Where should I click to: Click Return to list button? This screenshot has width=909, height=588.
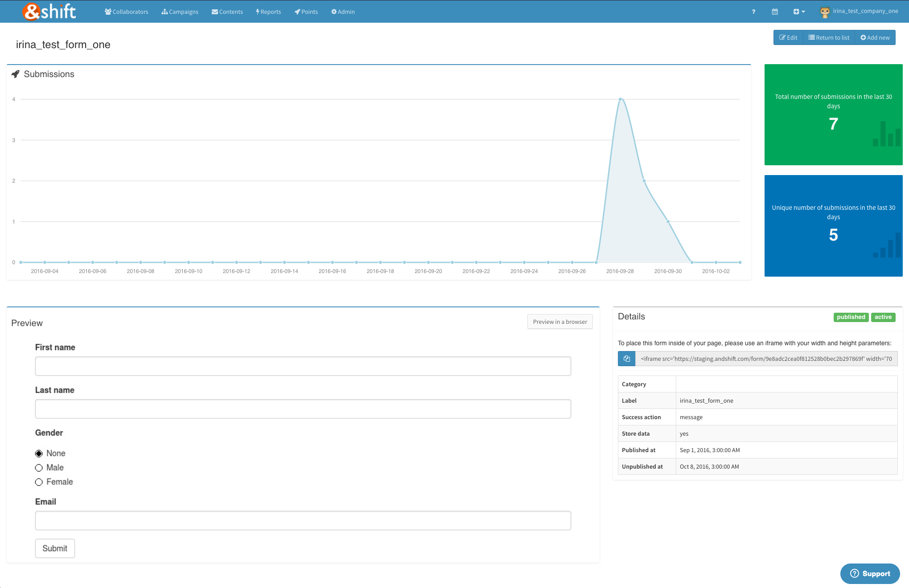click(829, 37)
